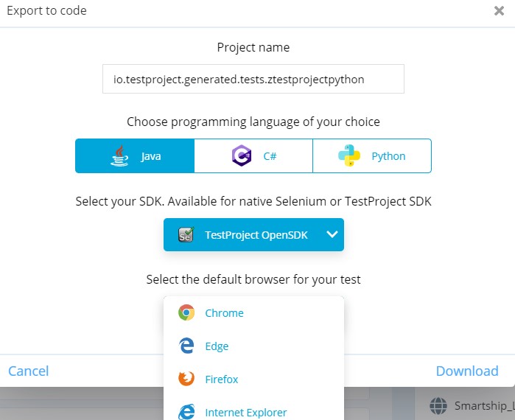Expand the SDK dropdown arrow

click(x=332, y=234)
